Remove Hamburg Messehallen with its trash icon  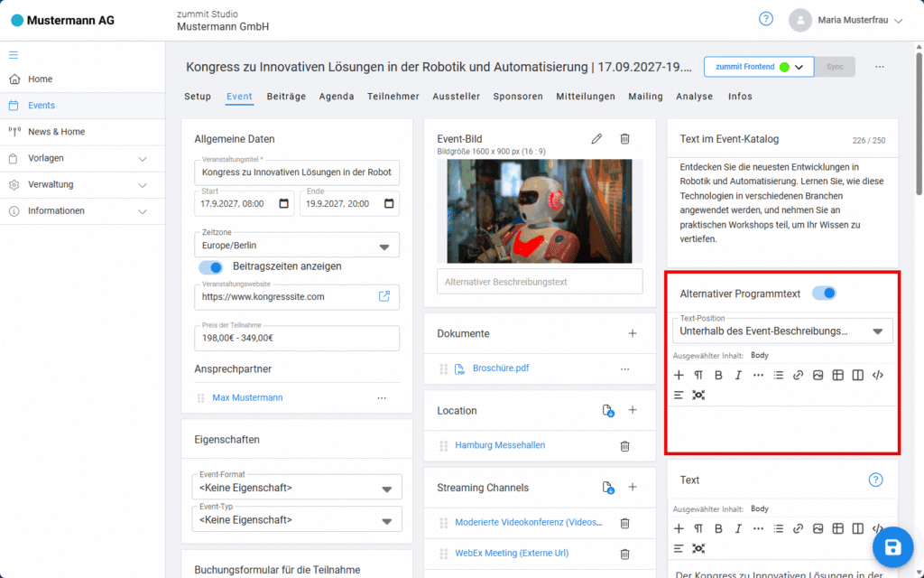(624, 445)
